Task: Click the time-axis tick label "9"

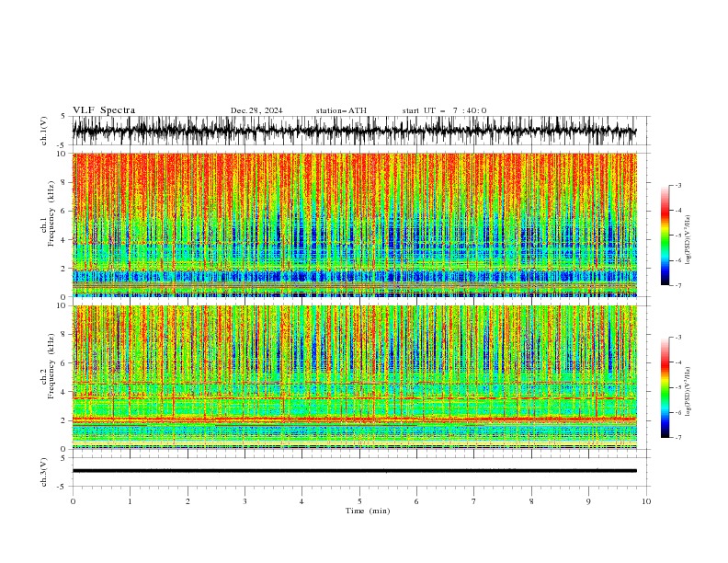Action: coord(588,501)
